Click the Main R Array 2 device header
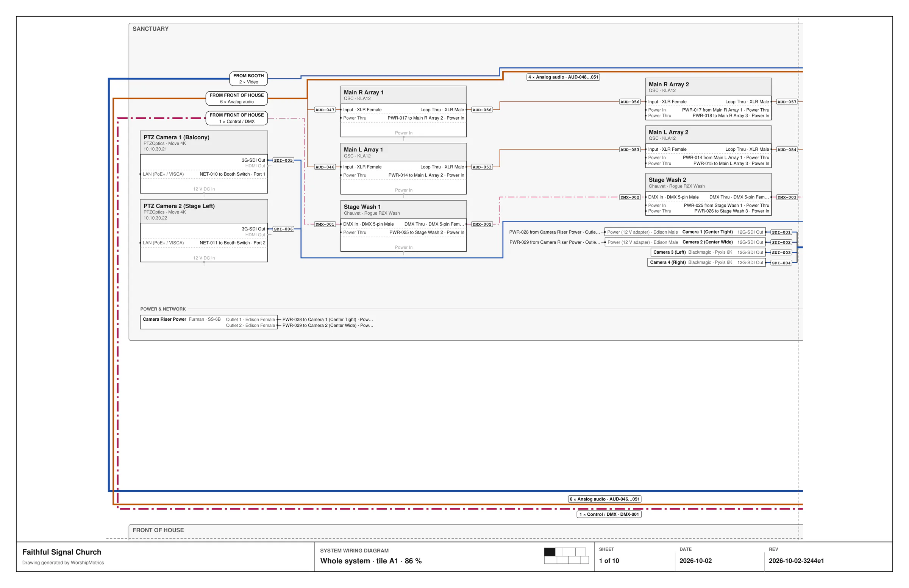This screenshot has height=588, width=909. pyautogui.click(x=708, y=87)
